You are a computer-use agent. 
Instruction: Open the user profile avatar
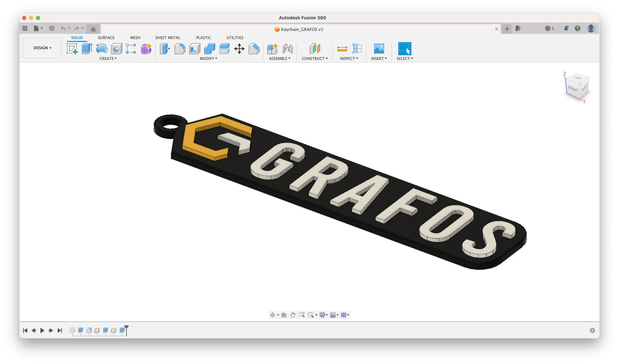click(591, 29)
